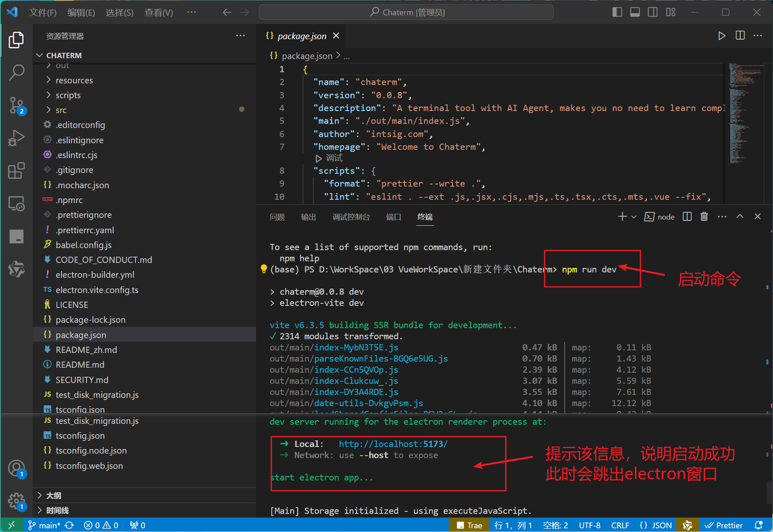This screenshot has height=532, width=773.
Task: Toggle the bottom panel layout button
Action: [x=635, y=12]
